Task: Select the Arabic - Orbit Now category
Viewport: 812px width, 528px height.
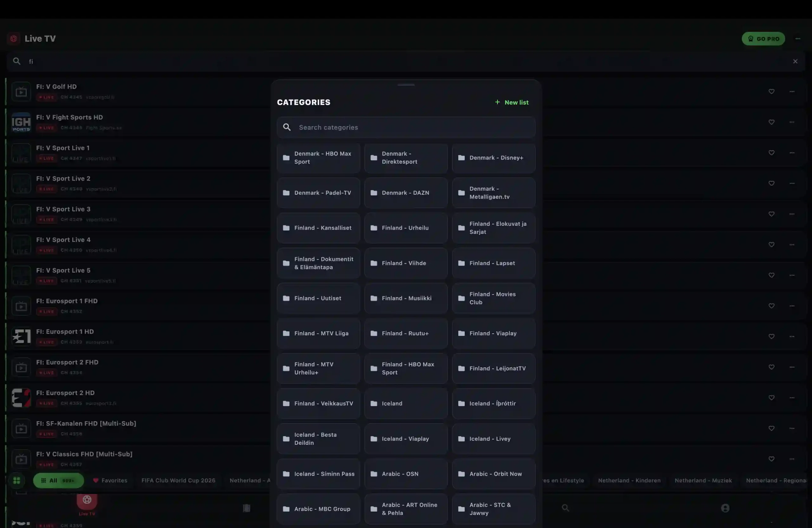Action: (x=493, y=474)
